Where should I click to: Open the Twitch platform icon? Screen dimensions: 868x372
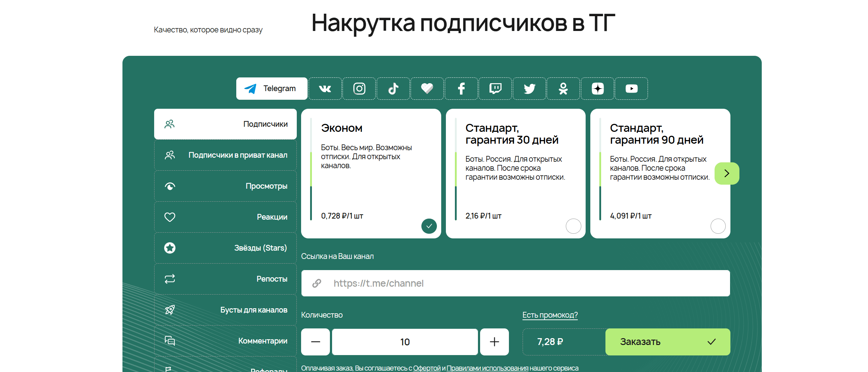pos(495,89)
